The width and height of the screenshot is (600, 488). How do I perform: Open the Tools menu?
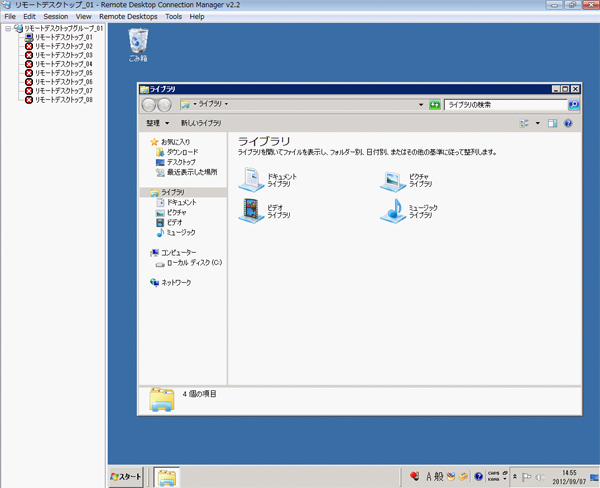(x=173, y=16)
